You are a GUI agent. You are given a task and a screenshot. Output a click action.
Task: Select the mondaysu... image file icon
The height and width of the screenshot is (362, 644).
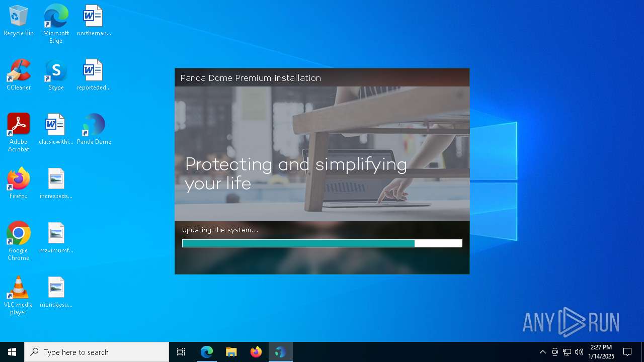(x=56, y=293)
